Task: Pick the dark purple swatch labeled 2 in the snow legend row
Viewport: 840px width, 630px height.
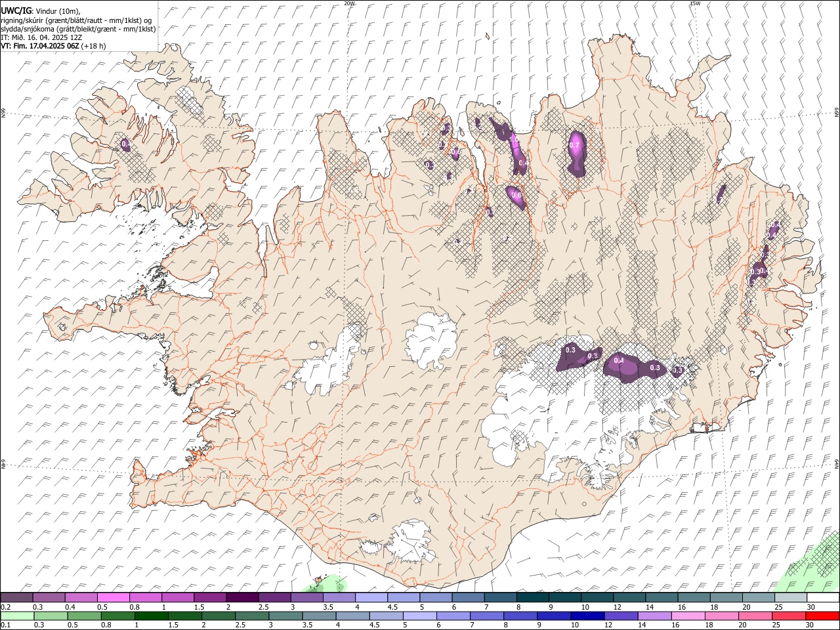Action: click(241, 597)
